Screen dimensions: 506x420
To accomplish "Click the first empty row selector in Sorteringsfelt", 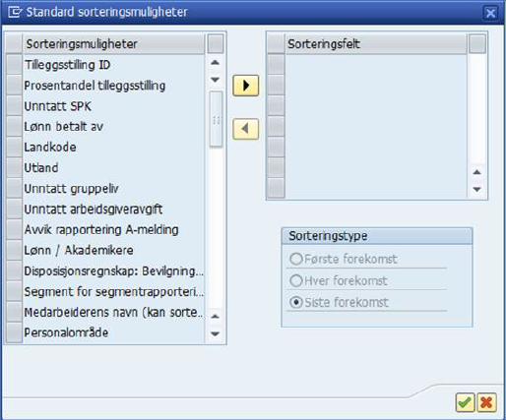I will click(x=276, y=64).
